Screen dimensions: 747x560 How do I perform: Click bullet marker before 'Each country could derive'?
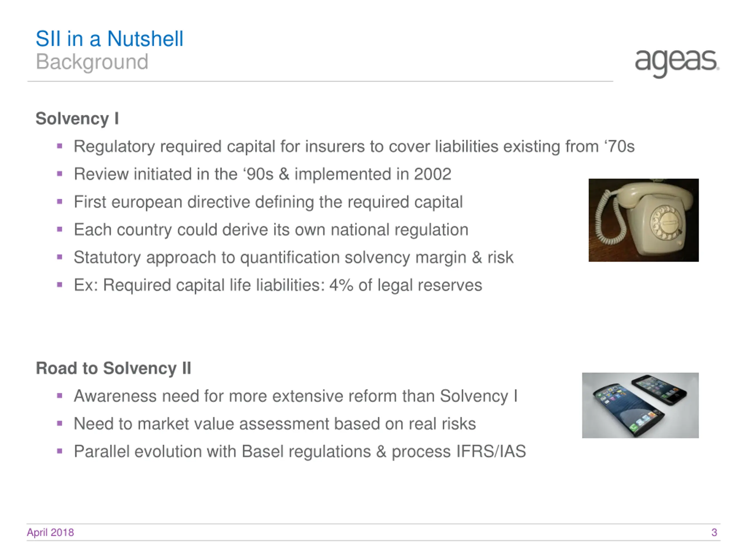click(60, 230)
